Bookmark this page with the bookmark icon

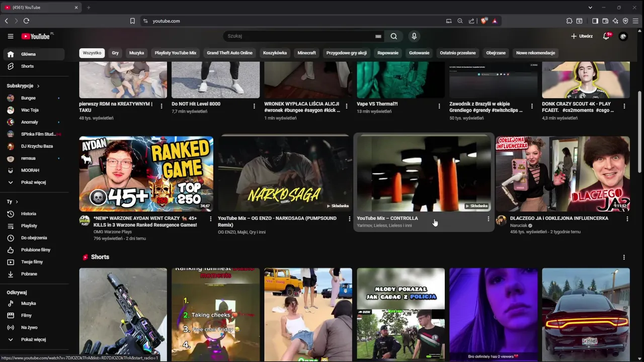pyautogui.click(x=132, y=21)
